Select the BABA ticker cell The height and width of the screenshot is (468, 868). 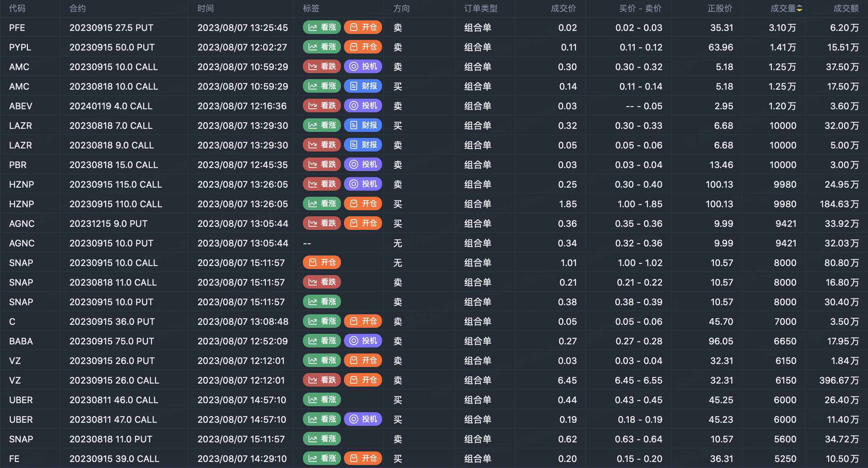pyautogui.click(x=21, y=341)
